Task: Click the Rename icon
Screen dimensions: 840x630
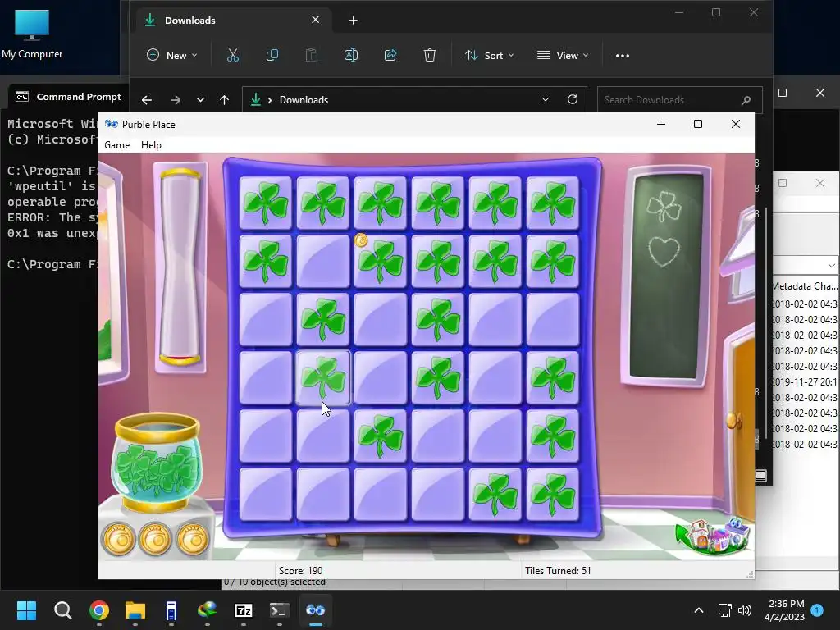Action: 351,55
